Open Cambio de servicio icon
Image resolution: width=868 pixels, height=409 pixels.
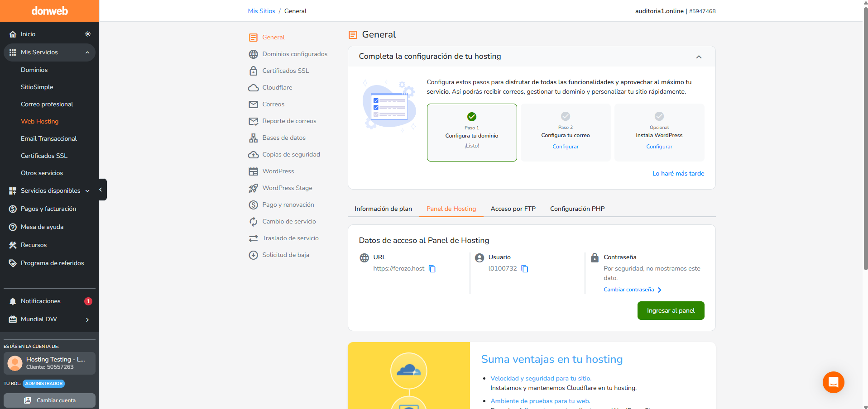click(x=253, y=222)
